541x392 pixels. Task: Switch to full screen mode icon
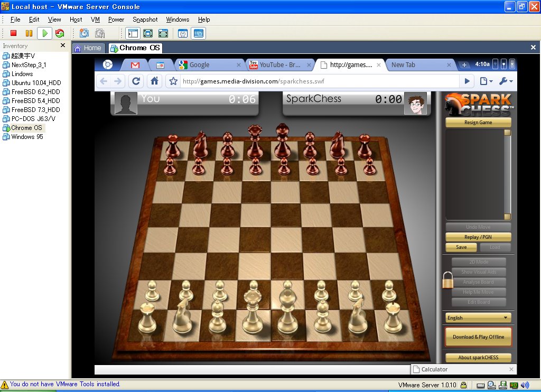coord(148,33)
